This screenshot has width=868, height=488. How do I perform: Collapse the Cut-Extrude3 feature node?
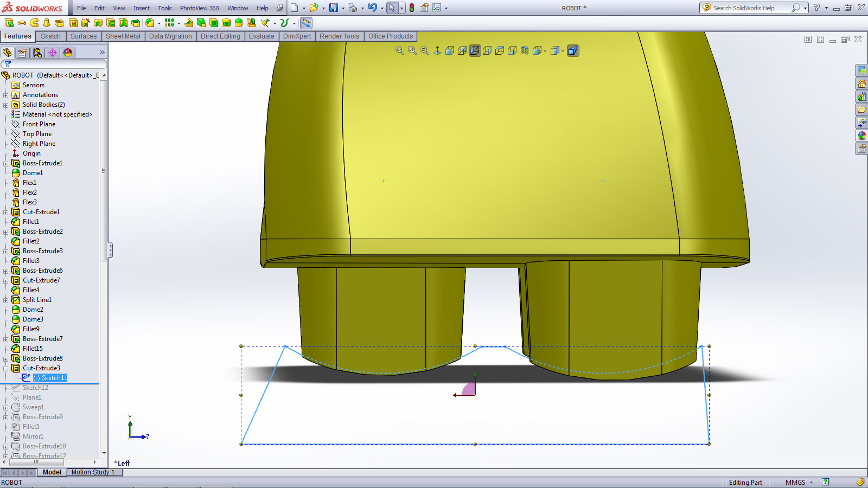(5, 368)
